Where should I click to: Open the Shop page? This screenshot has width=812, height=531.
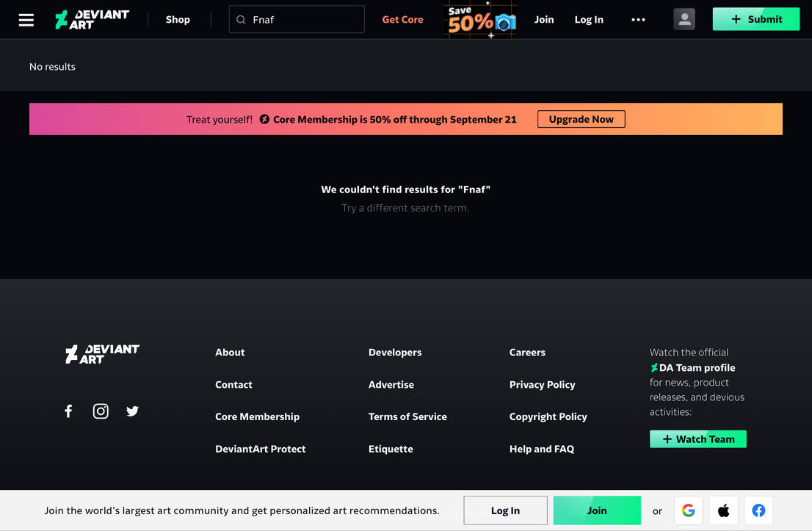(178, 20)
